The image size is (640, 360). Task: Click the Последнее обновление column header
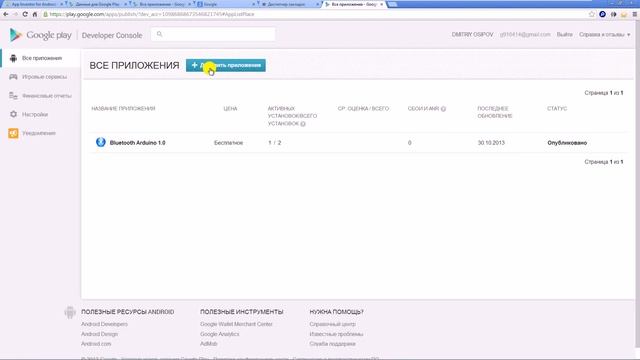coord(495,112)
